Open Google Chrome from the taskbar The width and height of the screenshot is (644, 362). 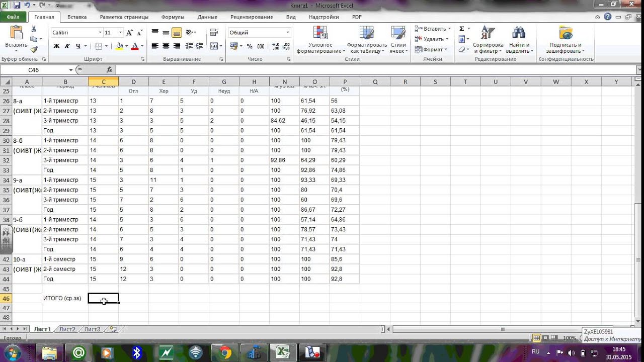[224, 353]
